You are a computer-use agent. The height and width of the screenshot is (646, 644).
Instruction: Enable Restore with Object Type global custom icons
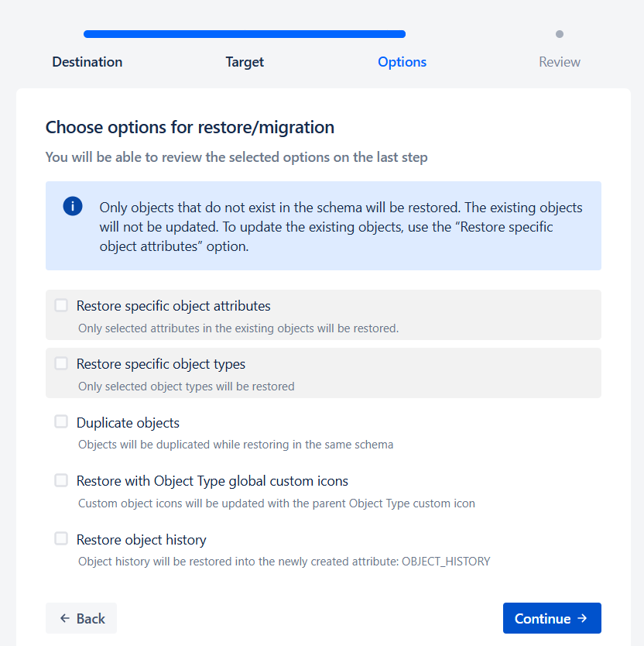61,480
